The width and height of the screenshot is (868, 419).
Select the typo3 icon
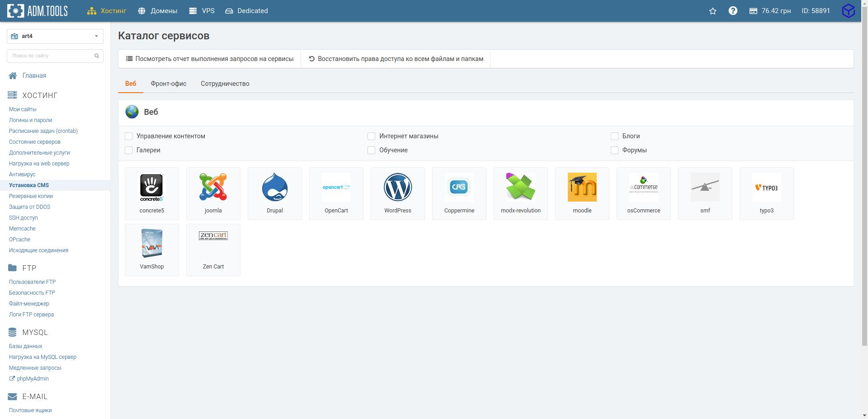point(767,187)
